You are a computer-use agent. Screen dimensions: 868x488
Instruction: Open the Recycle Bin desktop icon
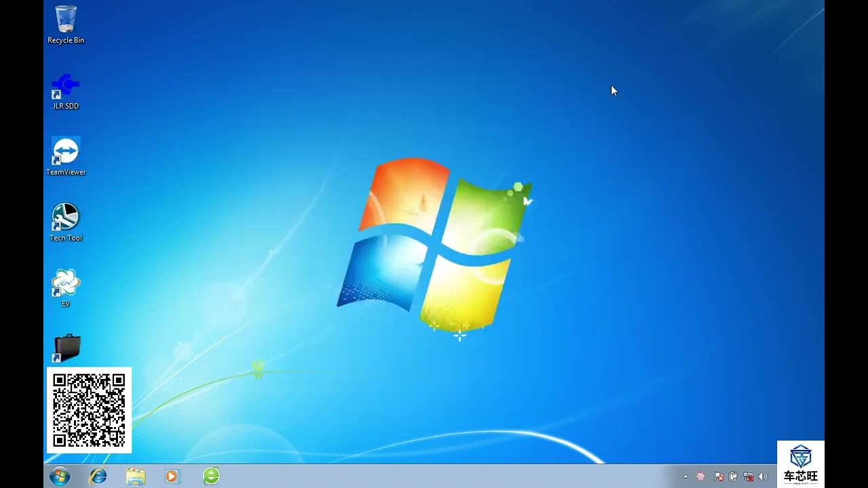pyautogui.click(x=66, y=24)
